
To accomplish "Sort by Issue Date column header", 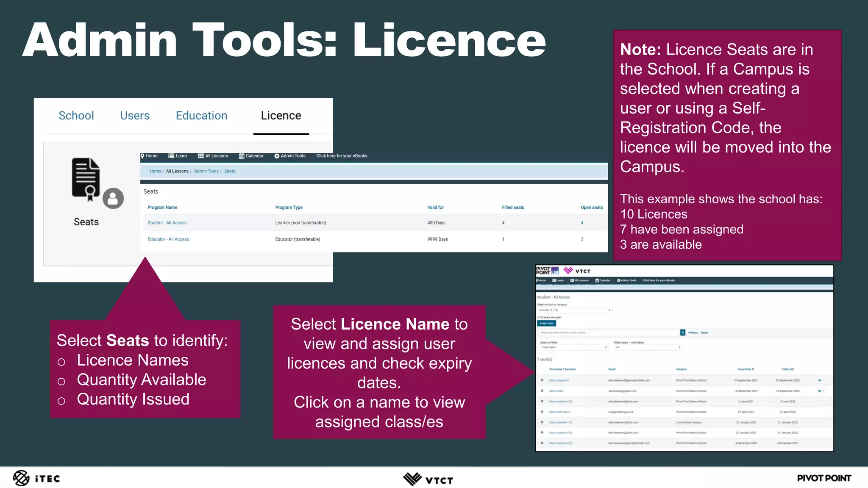I will (x=746, y=369).
